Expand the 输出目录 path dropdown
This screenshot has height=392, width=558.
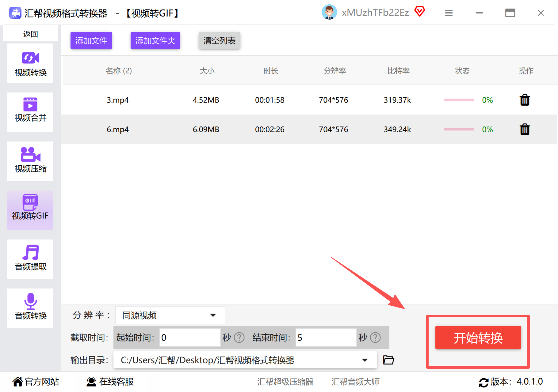245,360
